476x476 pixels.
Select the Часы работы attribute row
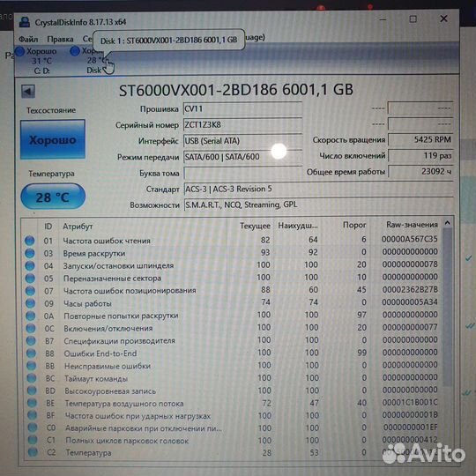(x=232, y=303)
